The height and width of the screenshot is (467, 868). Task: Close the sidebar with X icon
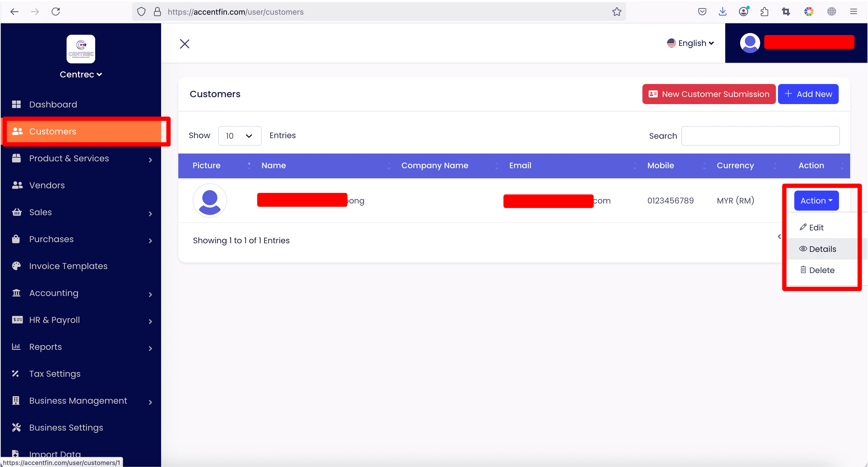(185, 44)
